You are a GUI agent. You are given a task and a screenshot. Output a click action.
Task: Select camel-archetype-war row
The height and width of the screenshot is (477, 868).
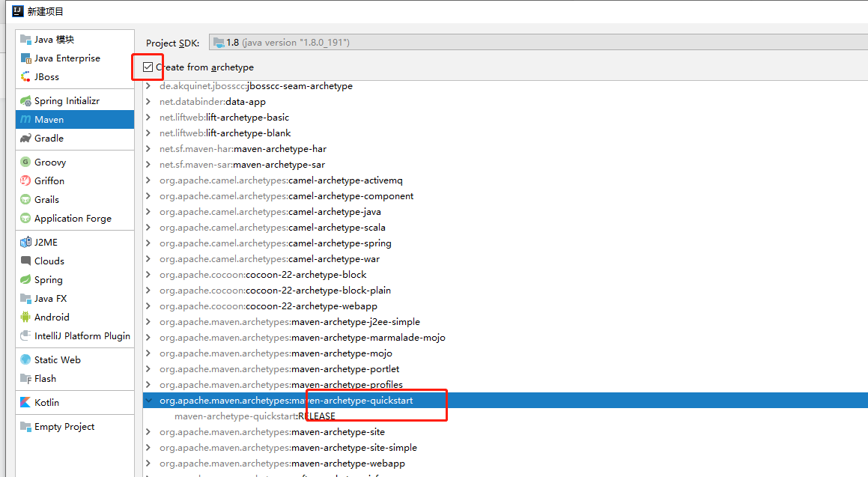pyautogui.click(x=506, y=259)
